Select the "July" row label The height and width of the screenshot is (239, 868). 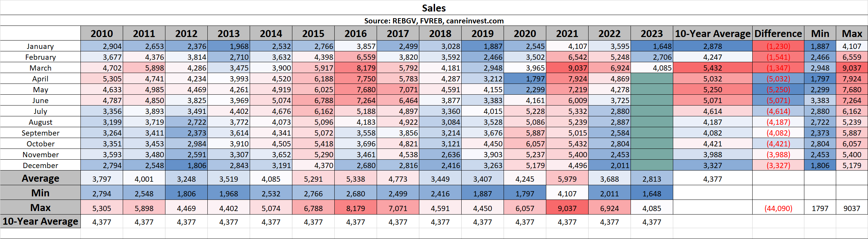(40, 111)
